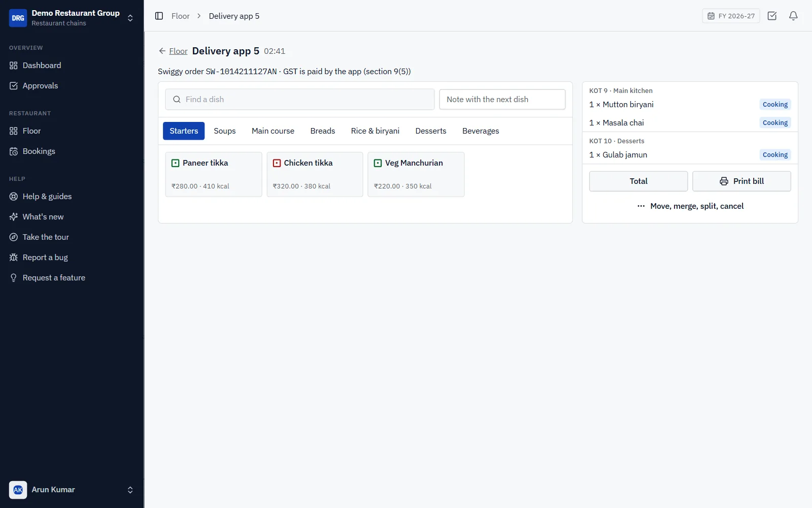Click the Request a feature lightbulb icon
The width and height of the screenshot is (812, 508).
coord(14,278)
